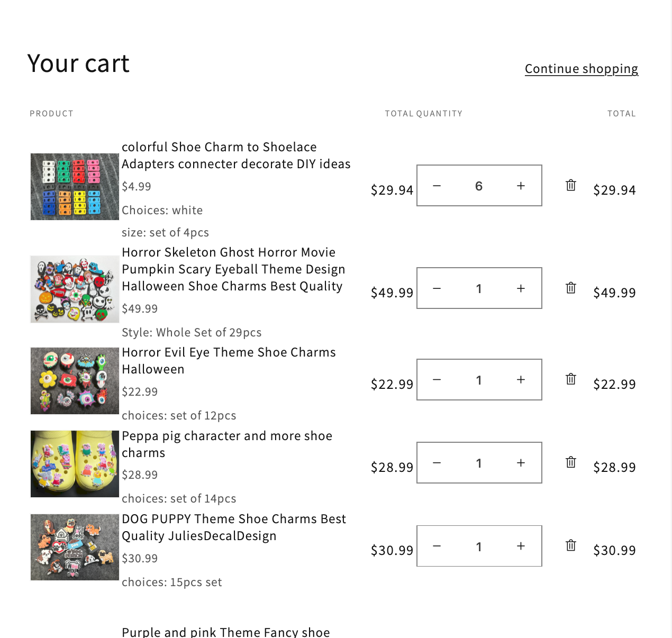Increase DOG PUPPY Theme charms quantity
The height and width of the screenshot is (638, 672).
point(521,546)
